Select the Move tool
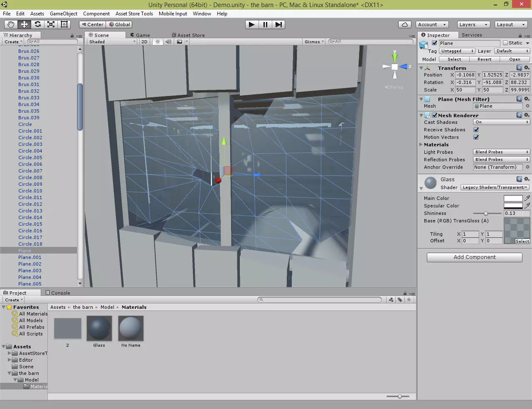 pyautogui.click(x=25, y=25)
